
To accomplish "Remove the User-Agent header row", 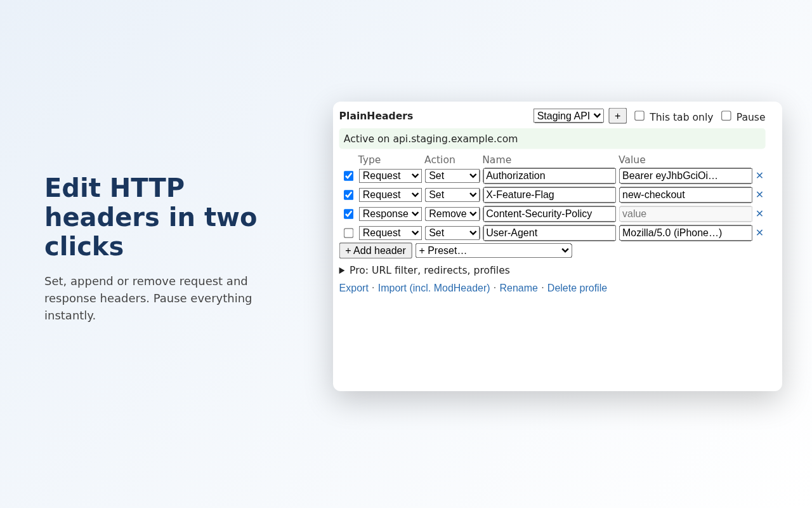I will [x=759, y=233].
